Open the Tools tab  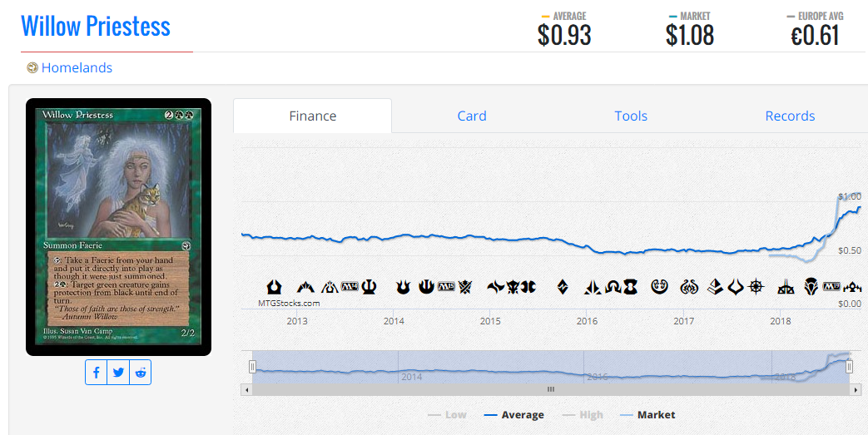pyautogui.click(x=631, y=116)
